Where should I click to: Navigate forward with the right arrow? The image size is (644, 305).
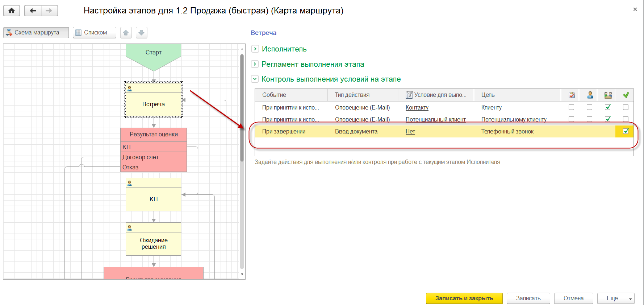49,11
